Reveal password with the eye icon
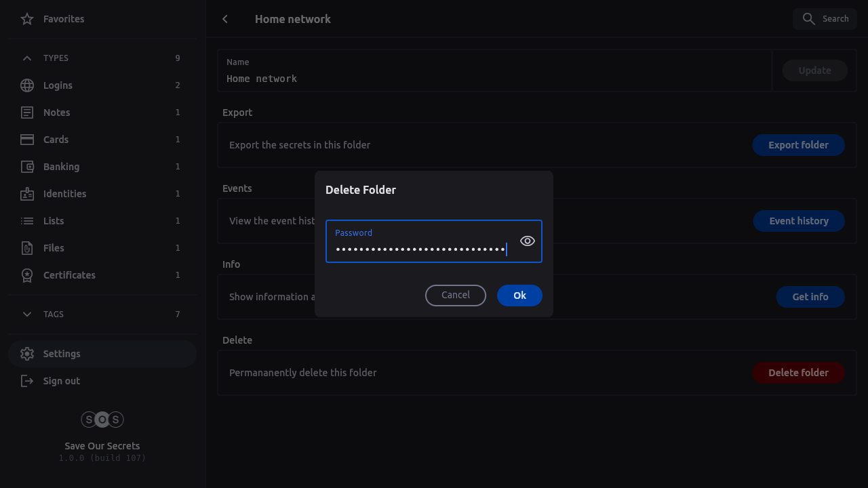 click(x=528, y=241)
